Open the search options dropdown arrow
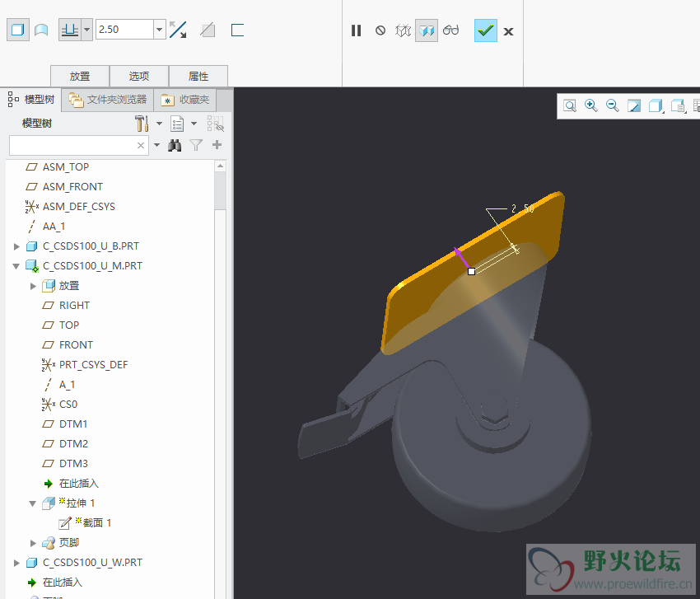 [156, 145]
